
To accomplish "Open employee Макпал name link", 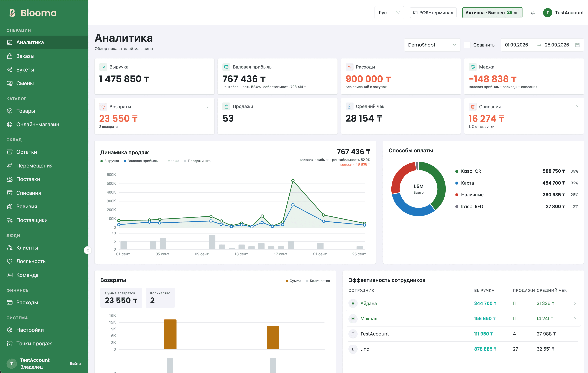I will [x=369, y=319].
